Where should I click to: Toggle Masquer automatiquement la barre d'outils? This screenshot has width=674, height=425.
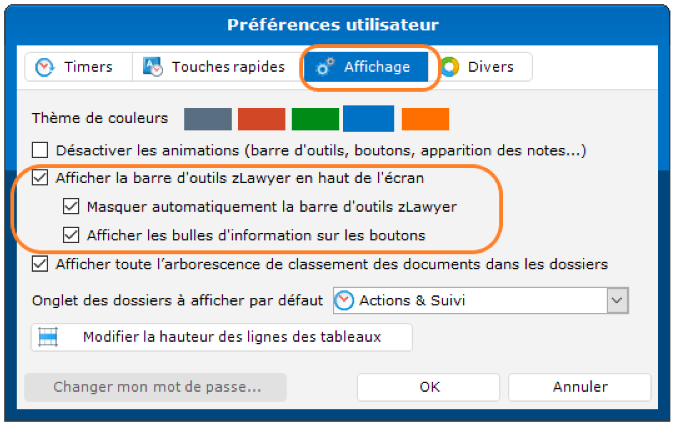tap(70, 208)
